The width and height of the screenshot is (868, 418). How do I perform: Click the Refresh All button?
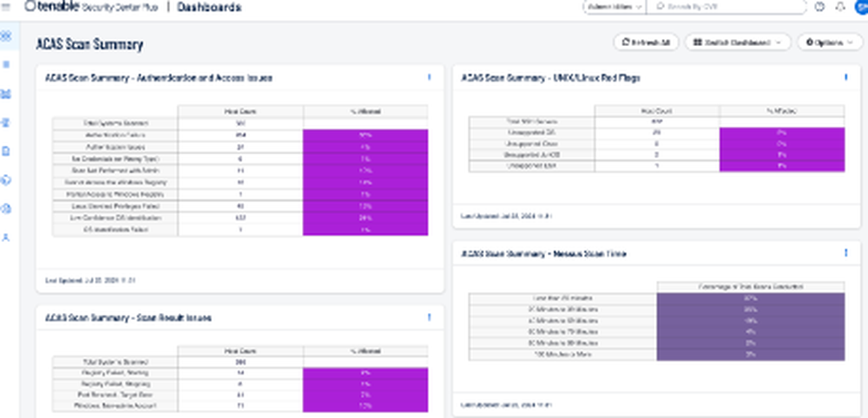click(x=646, y=42)
